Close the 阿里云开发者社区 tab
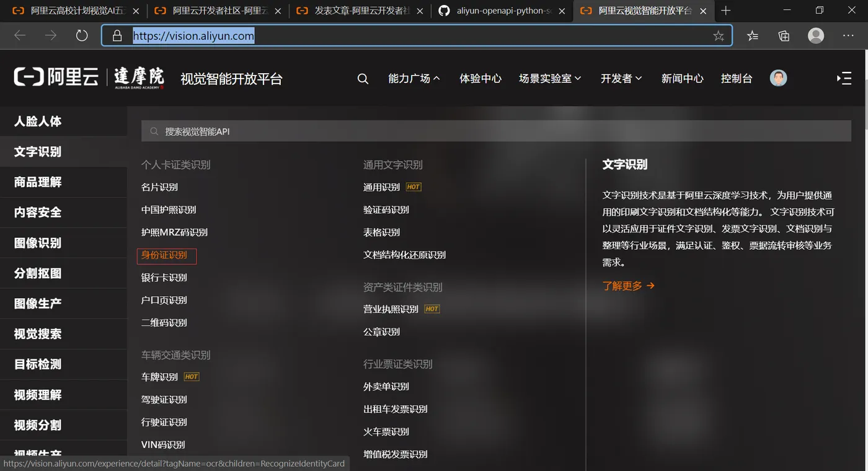The image size is (868, 471). click(278, 11)
